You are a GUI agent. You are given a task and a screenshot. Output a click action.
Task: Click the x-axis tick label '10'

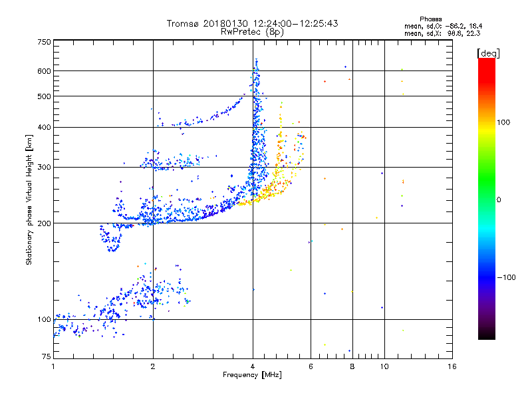point(384,366)
